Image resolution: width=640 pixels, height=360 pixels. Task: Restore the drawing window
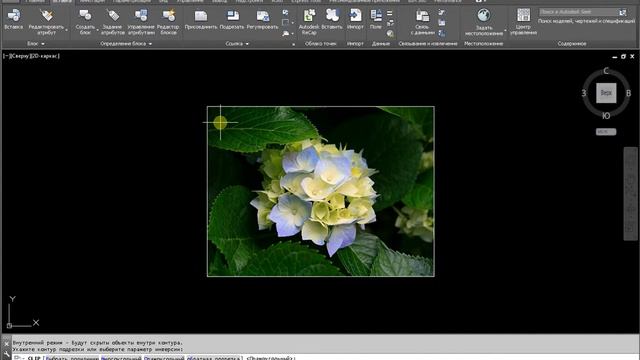tap(623, 56)
